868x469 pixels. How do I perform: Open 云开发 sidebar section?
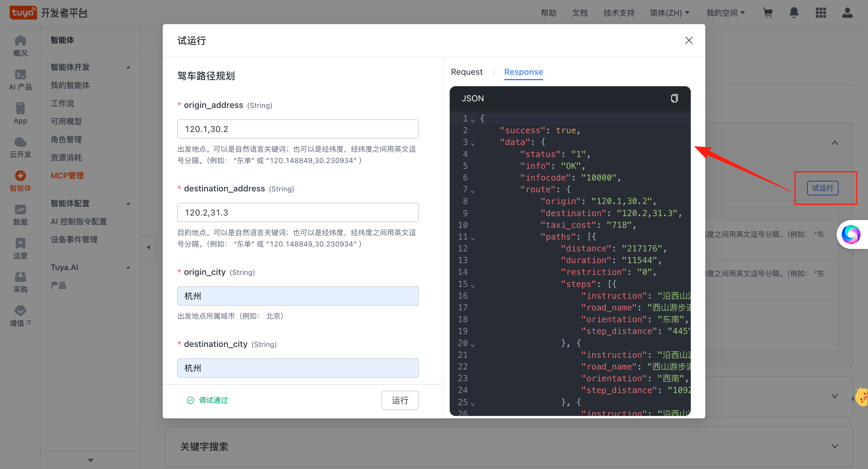20,147
